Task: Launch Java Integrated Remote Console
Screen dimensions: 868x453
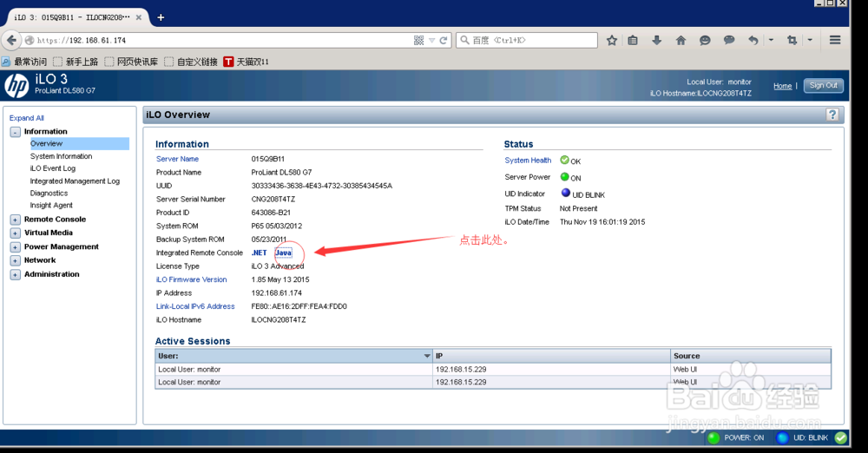Action: pyautogui.click(x=284, y=253)
